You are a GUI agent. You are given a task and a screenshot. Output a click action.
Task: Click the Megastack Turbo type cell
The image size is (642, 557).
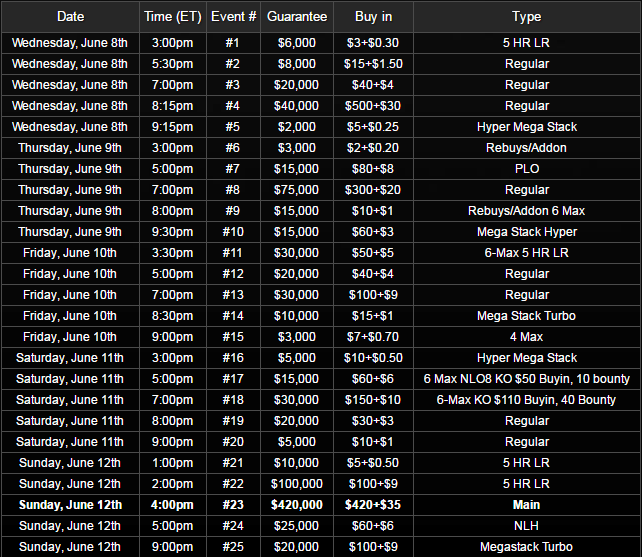tap(526, 547)
